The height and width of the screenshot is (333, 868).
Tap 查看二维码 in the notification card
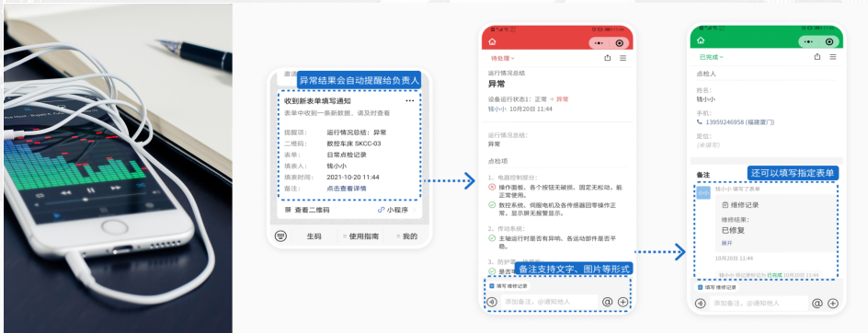(307, 210)
